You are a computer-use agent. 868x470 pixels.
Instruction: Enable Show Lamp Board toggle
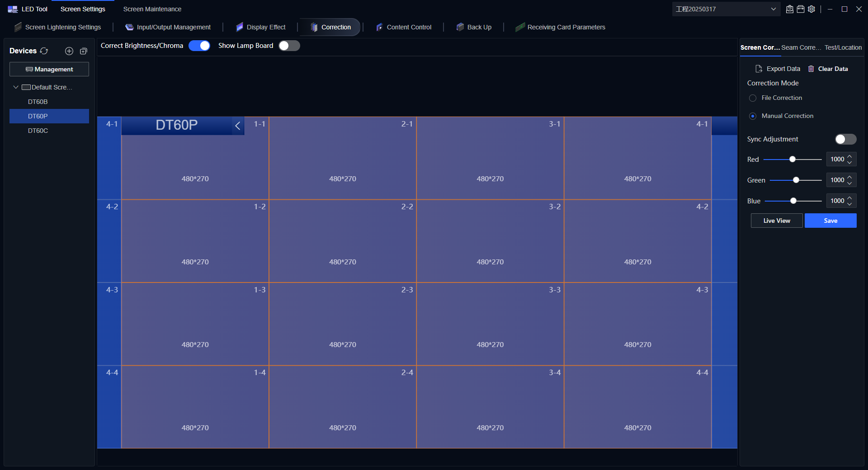289,46
